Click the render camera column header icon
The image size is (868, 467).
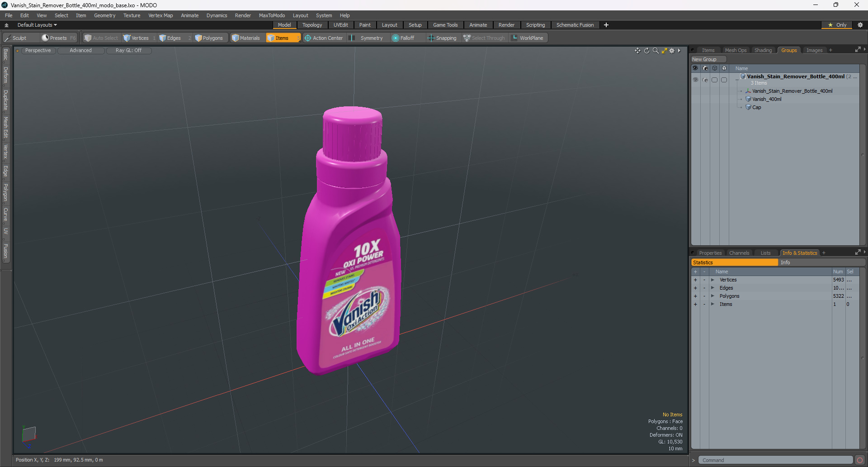pos(705,68)
